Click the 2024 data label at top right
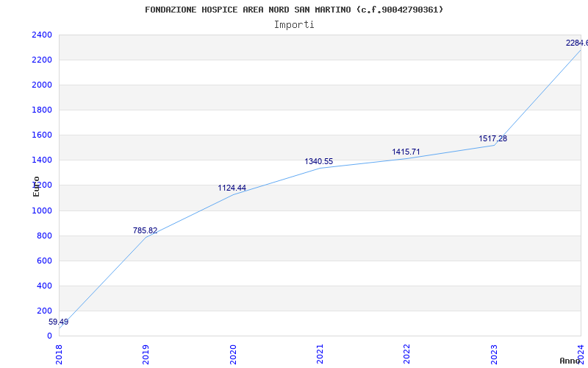The height and width of the screenshot is (368, 588). (x=577, y=43)
